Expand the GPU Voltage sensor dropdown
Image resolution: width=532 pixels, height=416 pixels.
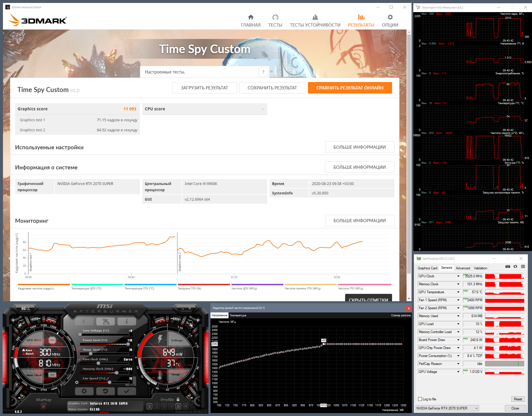click(x=458, y=372)
